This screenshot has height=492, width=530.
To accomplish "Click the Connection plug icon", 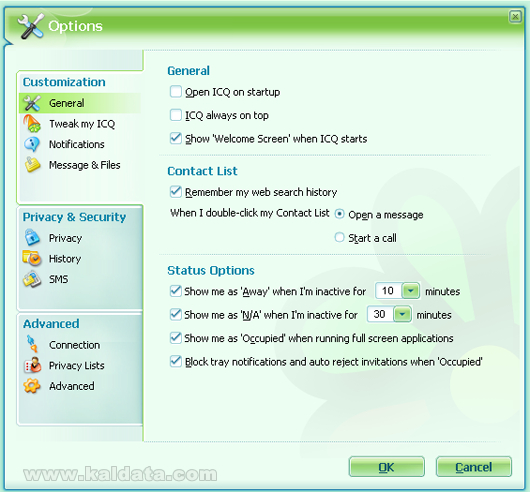I will [x=32, y=344].
